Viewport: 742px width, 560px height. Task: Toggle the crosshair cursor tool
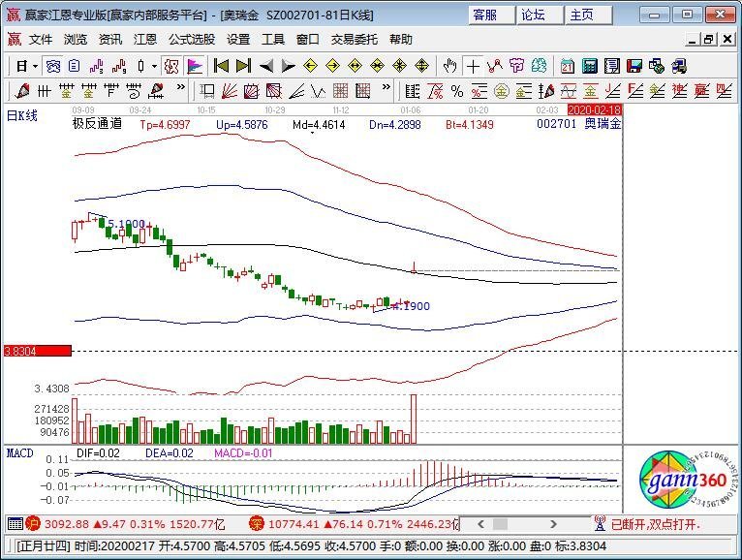coord(473,66)
